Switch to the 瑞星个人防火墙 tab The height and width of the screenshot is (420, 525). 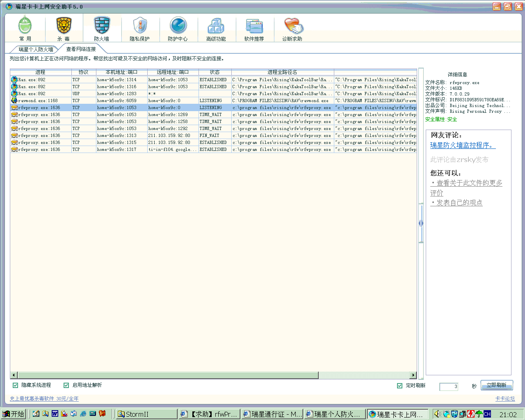click(x=36, y=49)
